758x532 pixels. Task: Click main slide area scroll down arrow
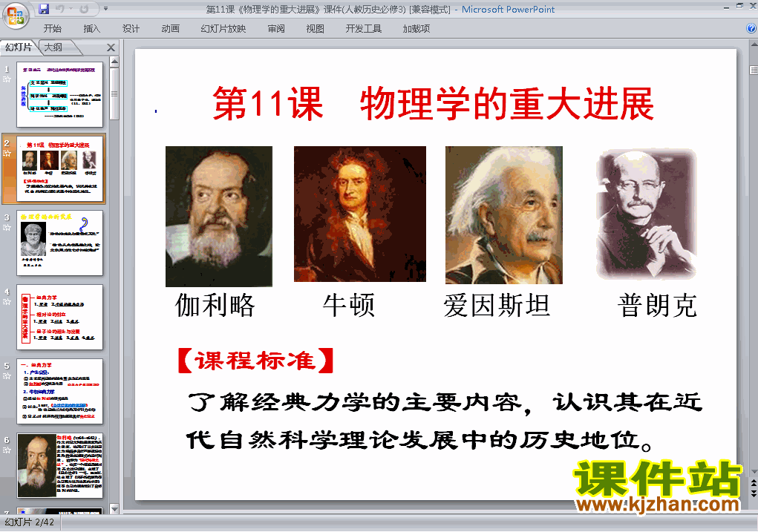click(x=754, y=472)
